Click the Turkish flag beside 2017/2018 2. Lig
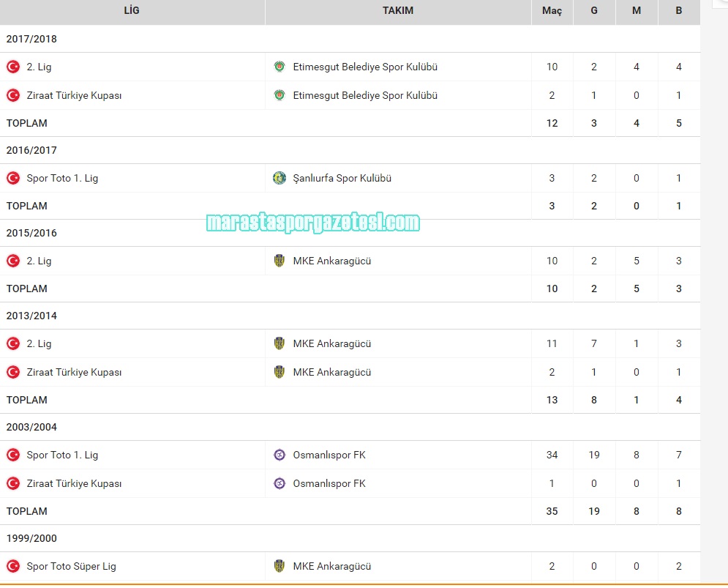 coord(13,67)
